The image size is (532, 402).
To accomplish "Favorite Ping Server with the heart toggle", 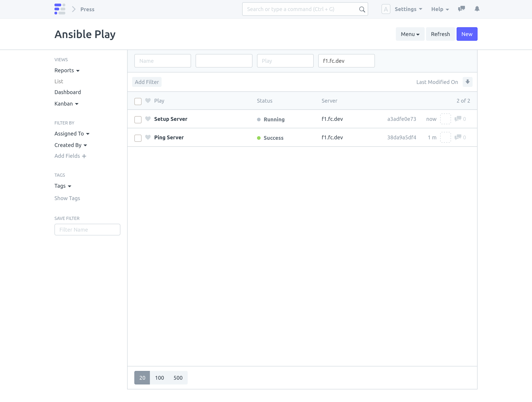I will [x=148, y=138].
